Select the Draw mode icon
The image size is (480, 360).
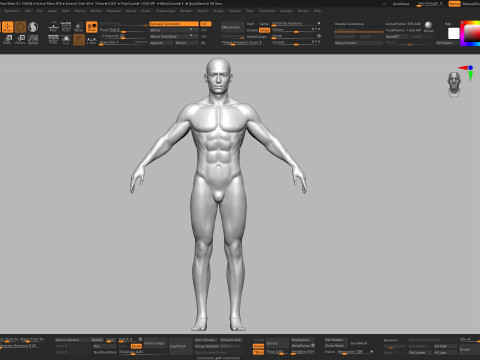[x=7, y=27]
